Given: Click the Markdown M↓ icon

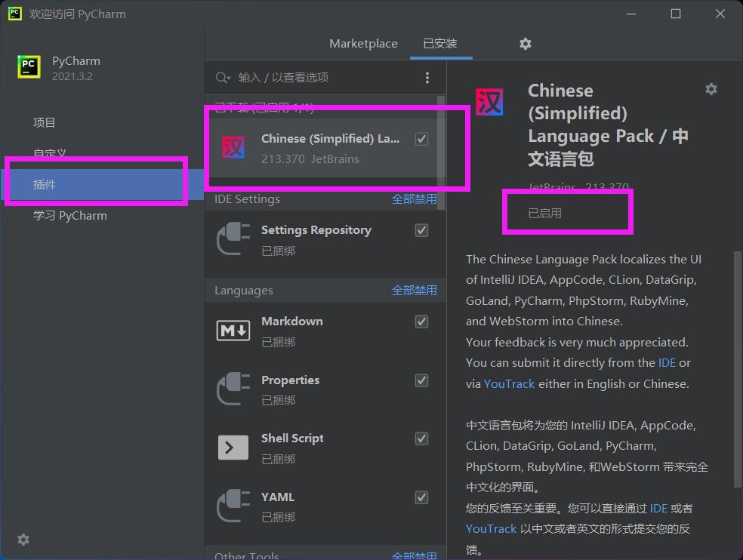Looking at the screenshot, I should pos(233,331).
